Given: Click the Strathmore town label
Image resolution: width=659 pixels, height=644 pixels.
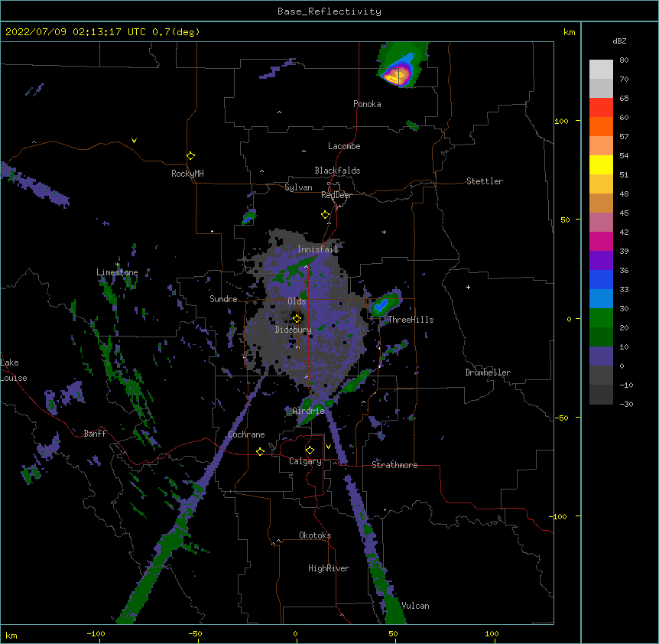Looking at the screenshot, I should point(394,465).
